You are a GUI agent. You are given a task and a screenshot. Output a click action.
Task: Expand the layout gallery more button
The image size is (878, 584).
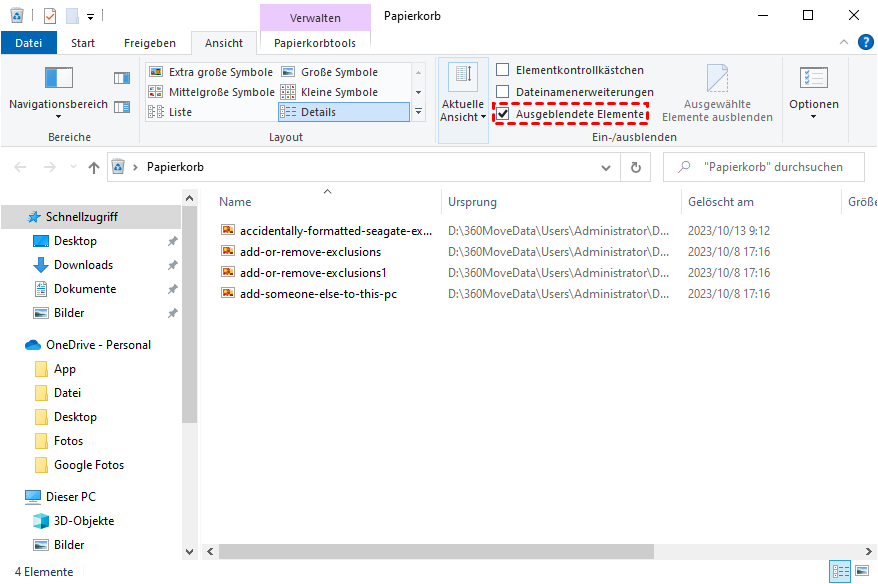pyautogui.click(x=418, y=112)
